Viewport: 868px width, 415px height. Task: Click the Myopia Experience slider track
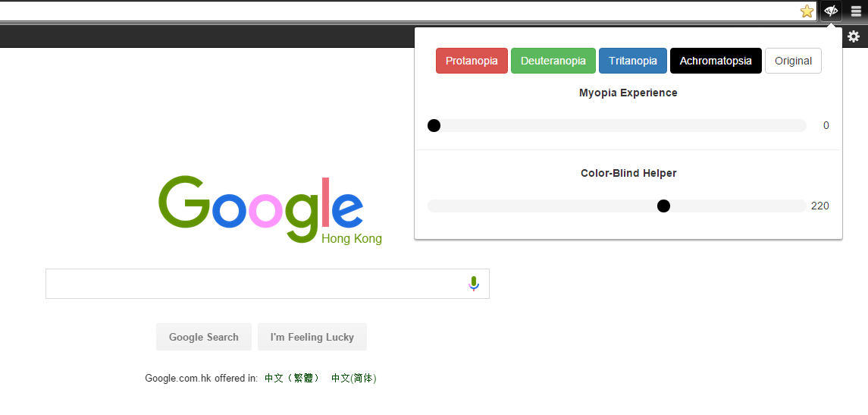(x=616, y=126)
